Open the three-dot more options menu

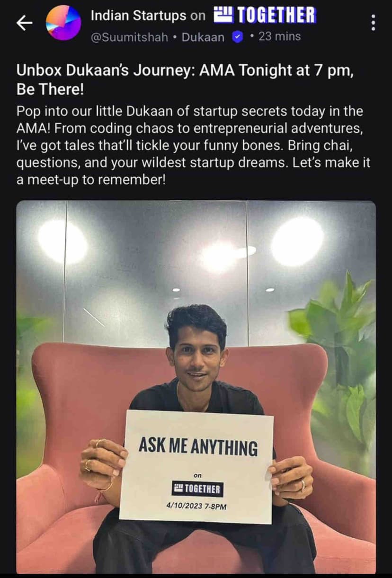(374, 23)
